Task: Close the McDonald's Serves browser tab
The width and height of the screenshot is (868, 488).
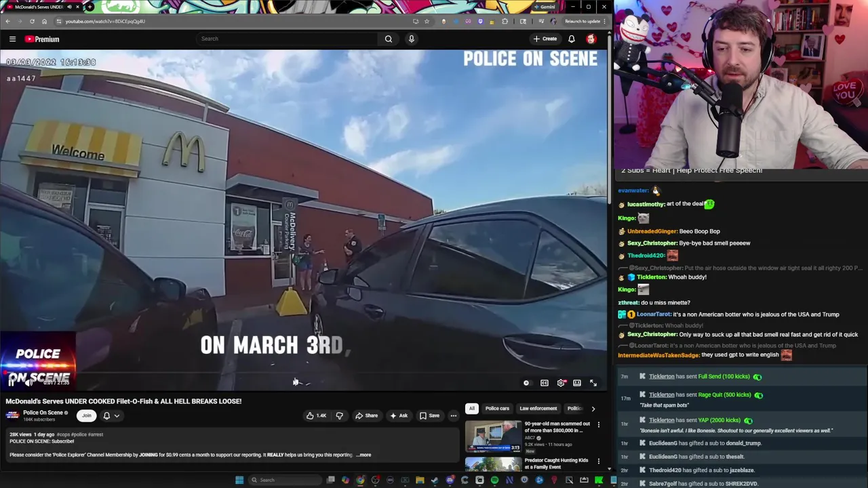Action: [77, 7]
